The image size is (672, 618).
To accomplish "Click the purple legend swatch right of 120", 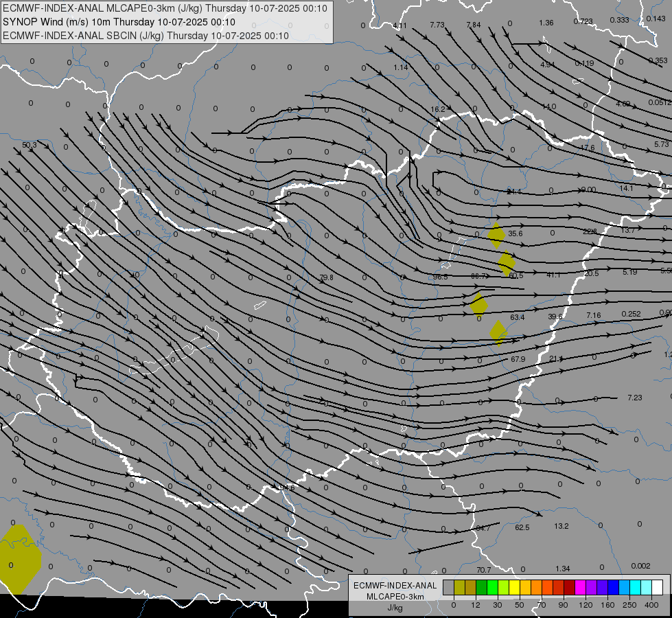I will click(592, 587).
